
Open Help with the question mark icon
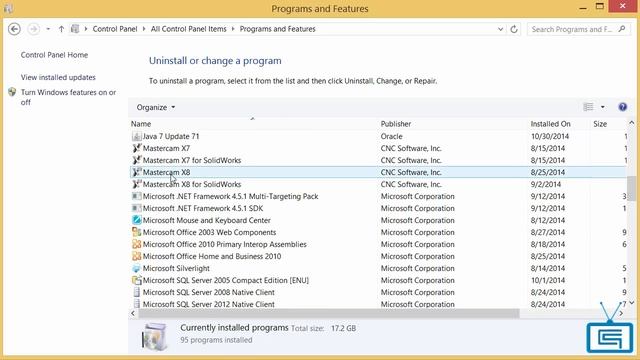(x=622, y=107)
